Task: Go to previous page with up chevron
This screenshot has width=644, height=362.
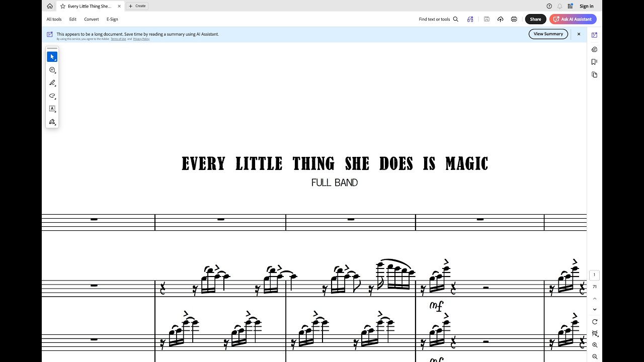Action: (594, 299)
